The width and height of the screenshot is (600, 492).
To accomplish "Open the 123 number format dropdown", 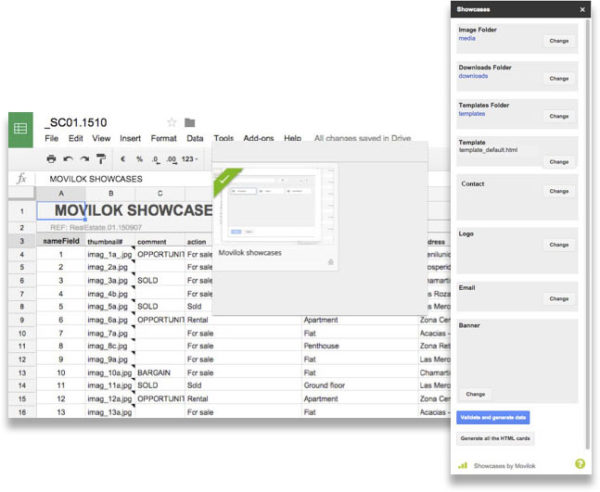I will pyautogui.click(x=190, y=159).
